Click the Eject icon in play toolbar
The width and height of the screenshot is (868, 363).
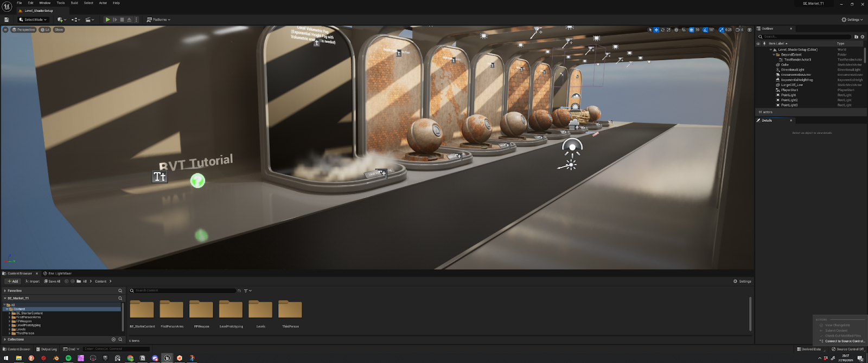(129, 20)
